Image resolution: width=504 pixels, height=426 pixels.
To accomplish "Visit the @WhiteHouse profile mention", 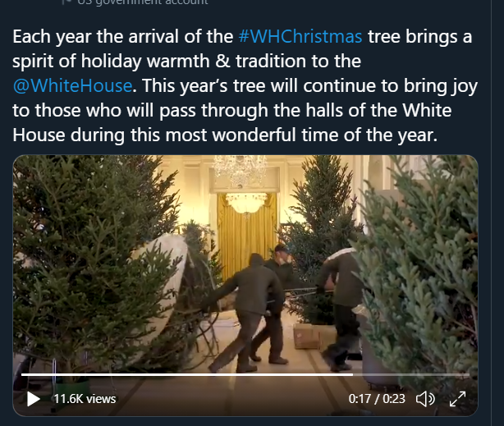I will click(72, 85).
